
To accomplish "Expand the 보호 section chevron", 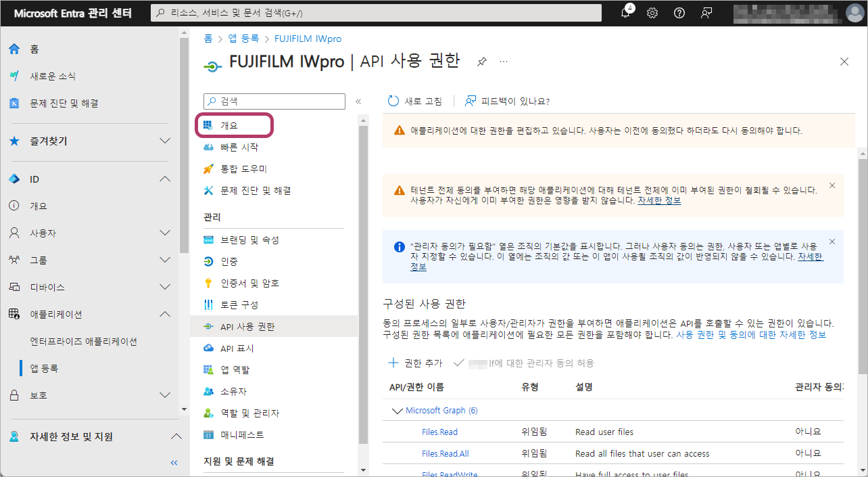I will click(165, 396).
